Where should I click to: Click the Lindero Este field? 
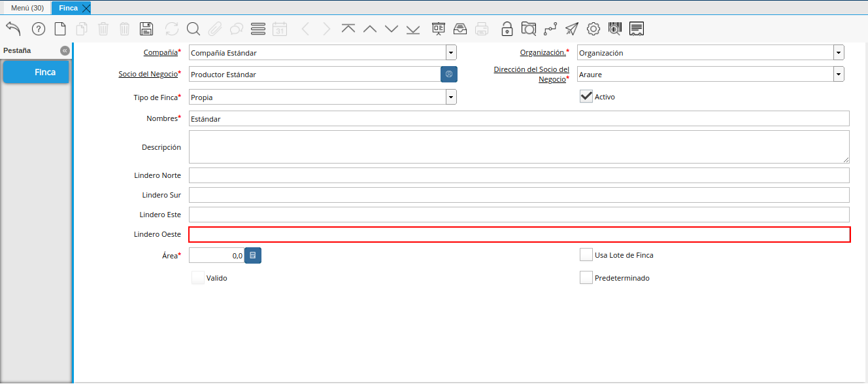(519, 215)
